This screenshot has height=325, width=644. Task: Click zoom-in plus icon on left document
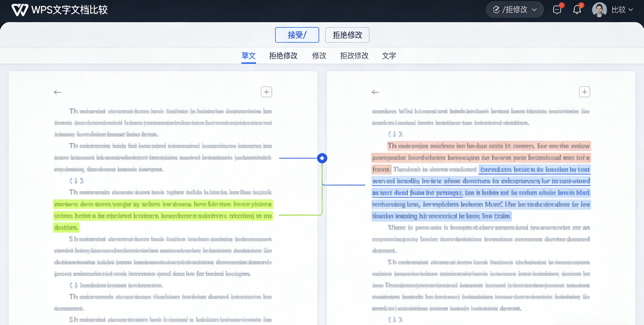click(266, 92)
